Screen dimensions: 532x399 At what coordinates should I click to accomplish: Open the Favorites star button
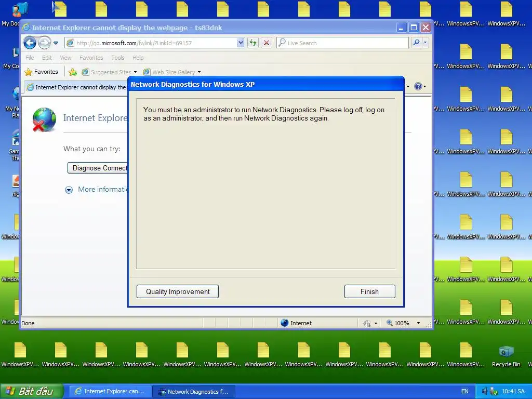click(42, 72)
